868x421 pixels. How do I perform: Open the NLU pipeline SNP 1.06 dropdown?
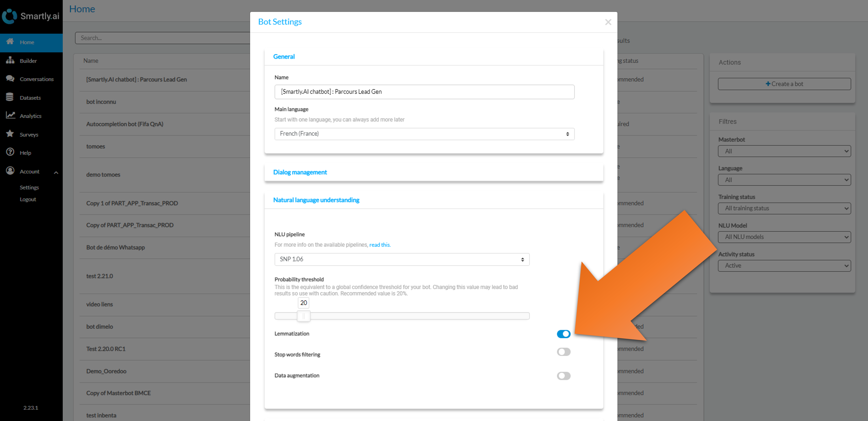(x=402, y=259)
